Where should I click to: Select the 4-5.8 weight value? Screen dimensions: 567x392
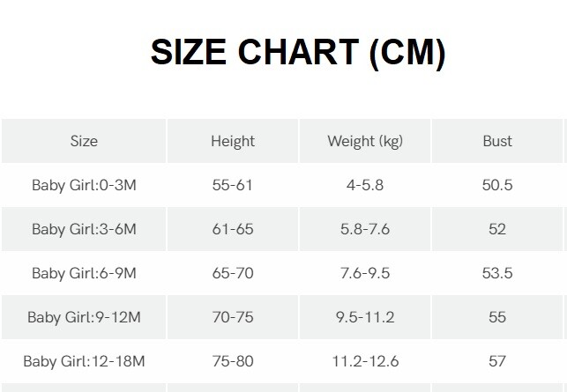365,185
